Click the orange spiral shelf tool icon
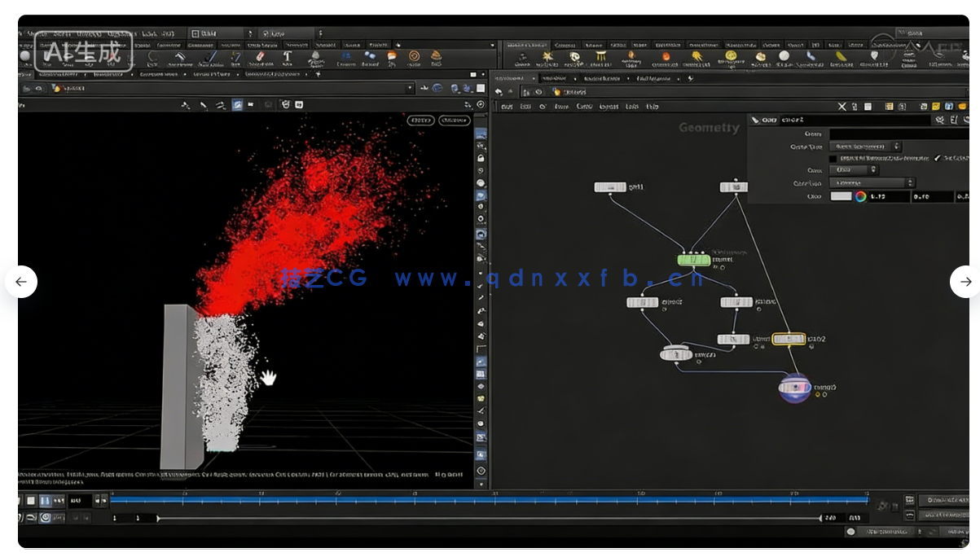980x557 pixels. [414, 56]
